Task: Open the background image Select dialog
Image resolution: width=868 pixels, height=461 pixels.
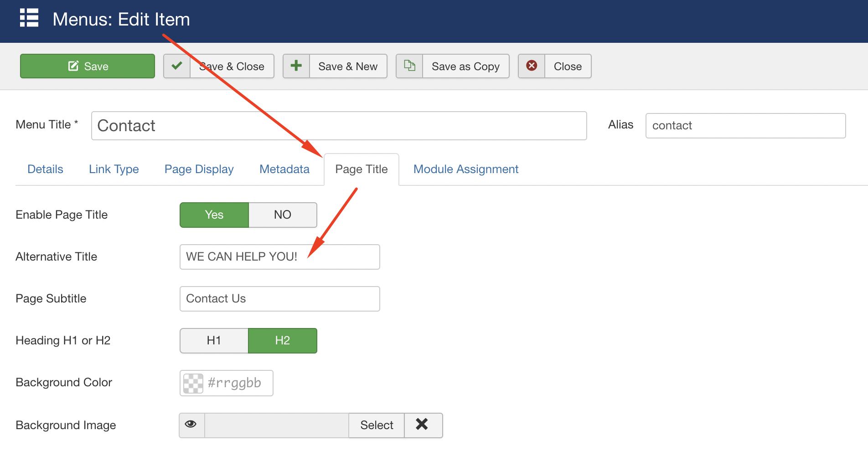Action: (x=377, y=425)
